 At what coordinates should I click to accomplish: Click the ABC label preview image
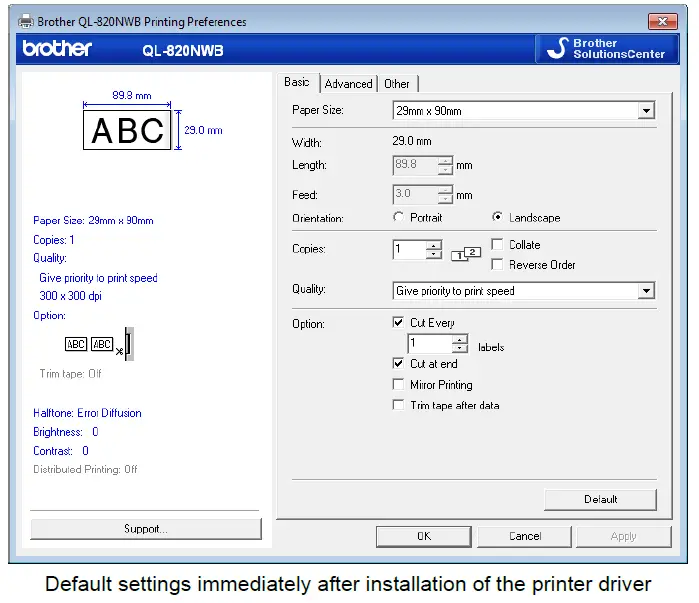tap(127, 130)
